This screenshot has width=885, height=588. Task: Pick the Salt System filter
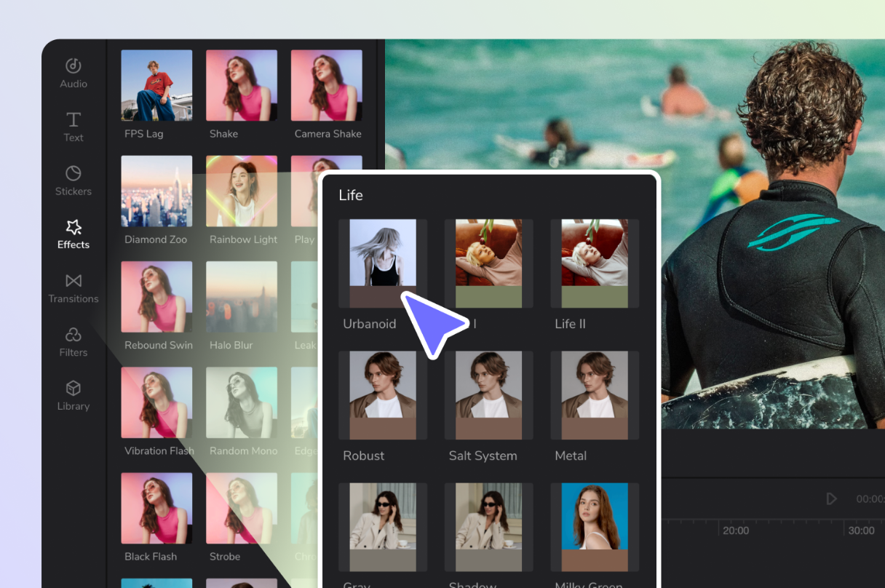tap(489, 395)
